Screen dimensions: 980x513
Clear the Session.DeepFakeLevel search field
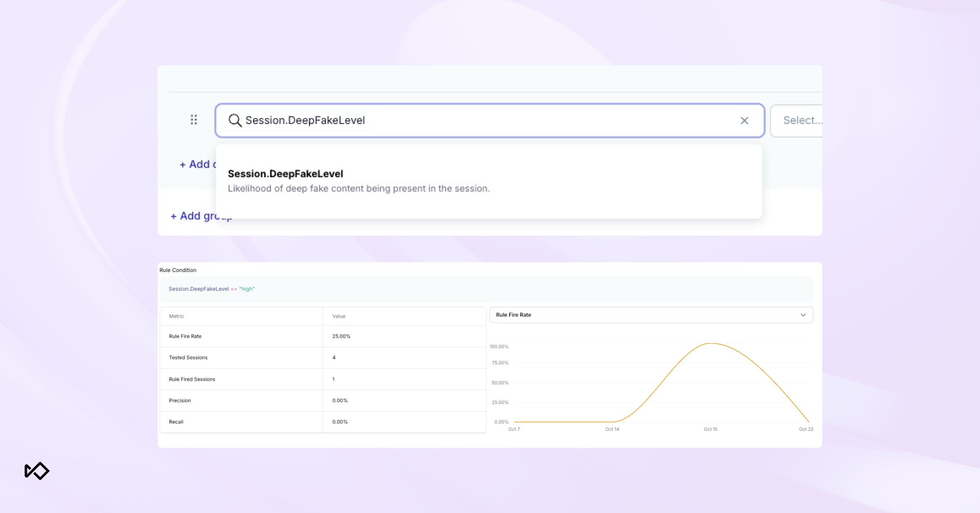(x=744, y=120)
